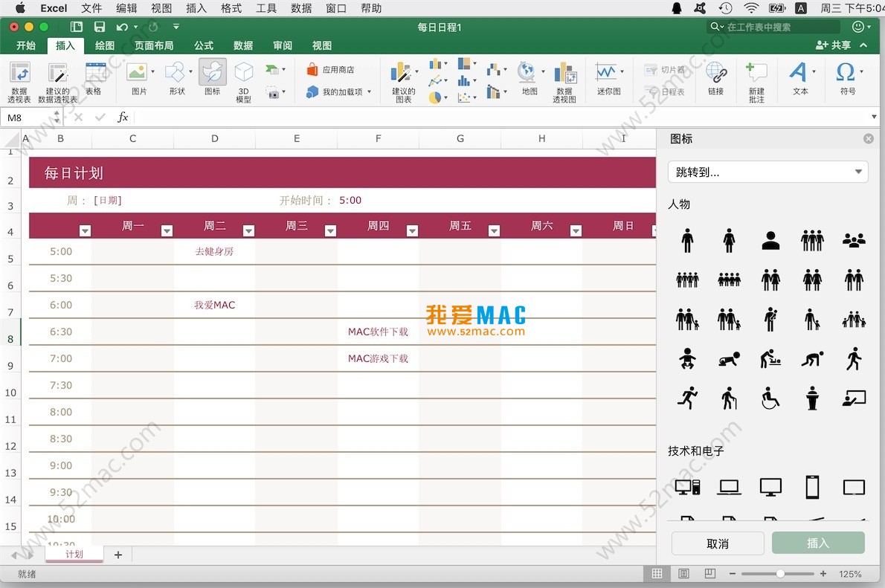This screenshot has width=885, height=588.
Task: Expand the 我的加载项 dropdown
Action: [370, 92]
